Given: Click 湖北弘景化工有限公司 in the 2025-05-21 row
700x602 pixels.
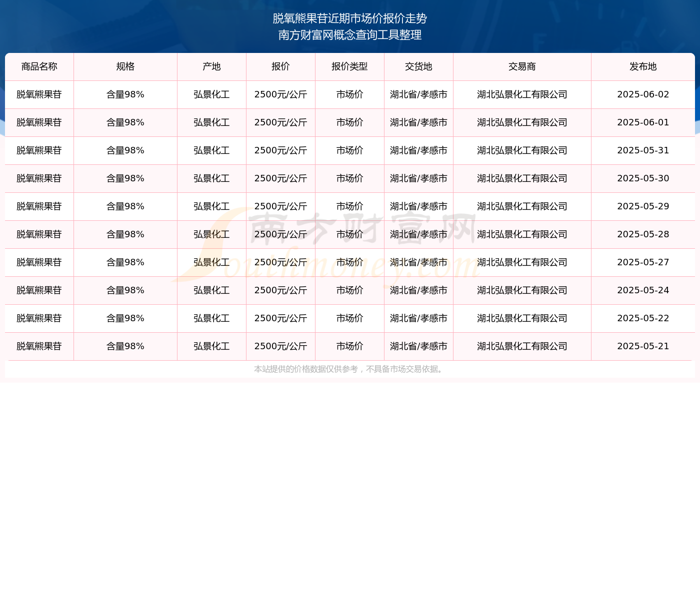Looking at the screenshot, I should [x=522, y=346].
